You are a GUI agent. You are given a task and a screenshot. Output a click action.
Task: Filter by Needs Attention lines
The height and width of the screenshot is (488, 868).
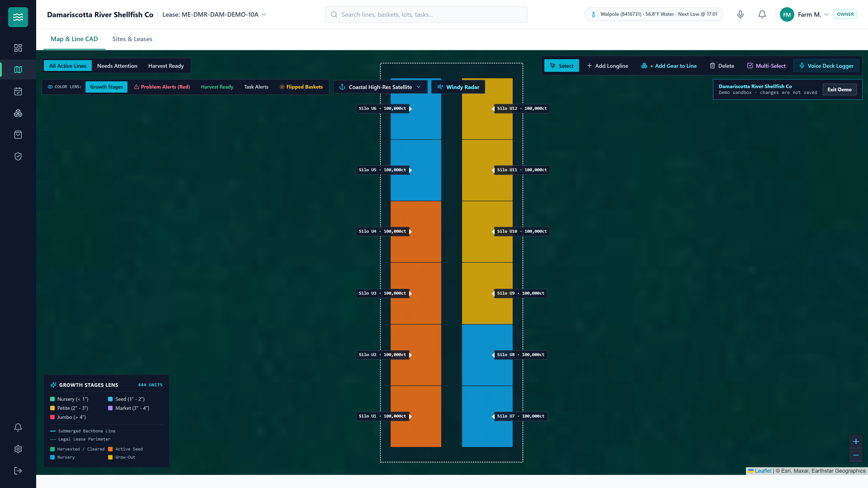117,66
